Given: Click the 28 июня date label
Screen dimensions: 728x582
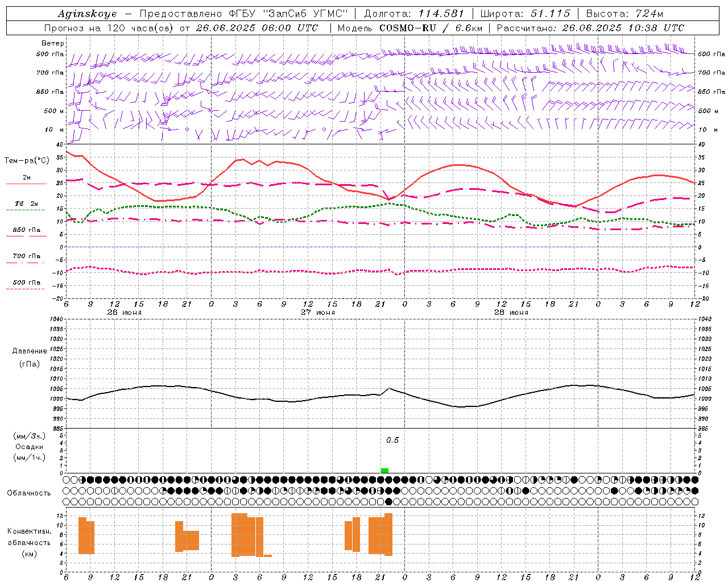Looking at the screenshot, I should [511, 313].
